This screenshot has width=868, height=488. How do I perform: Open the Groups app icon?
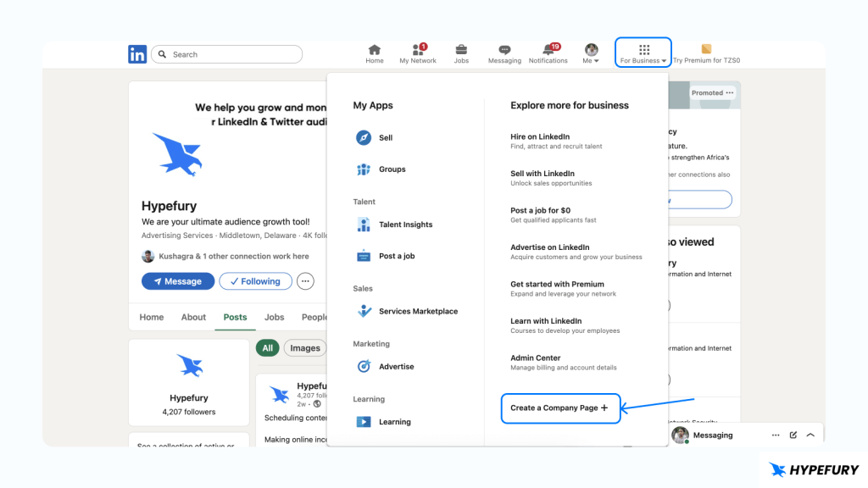point(364,169)
